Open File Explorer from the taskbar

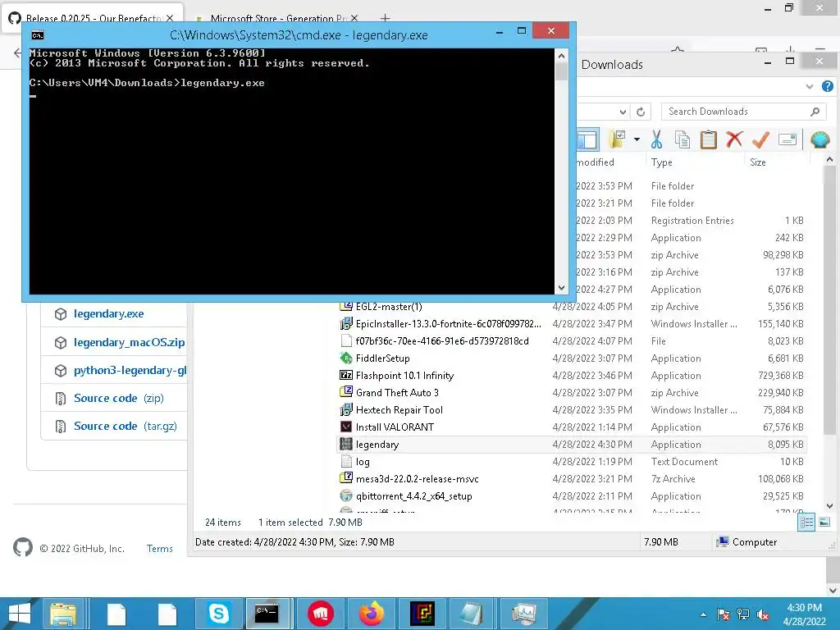(x=63, y=614)
